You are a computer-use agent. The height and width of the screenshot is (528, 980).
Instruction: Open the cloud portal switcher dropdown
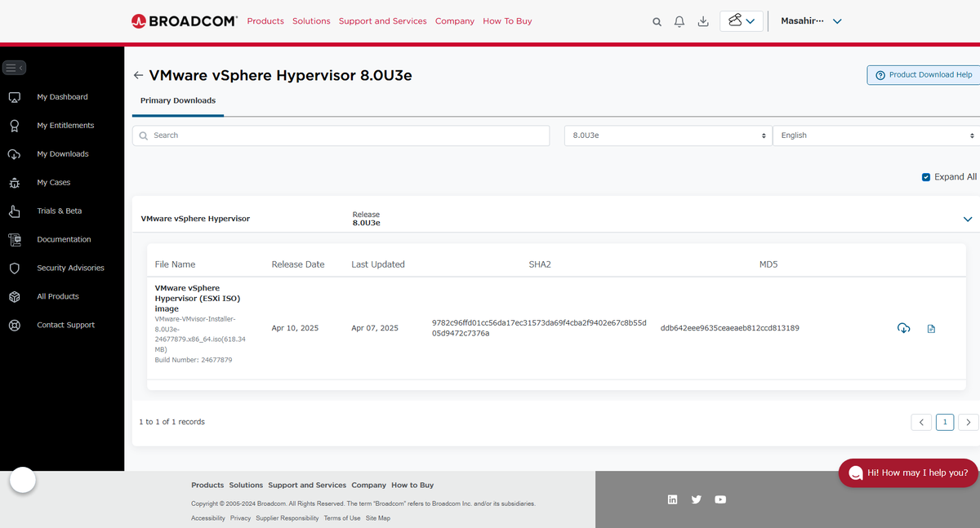(x=742, y=21)
